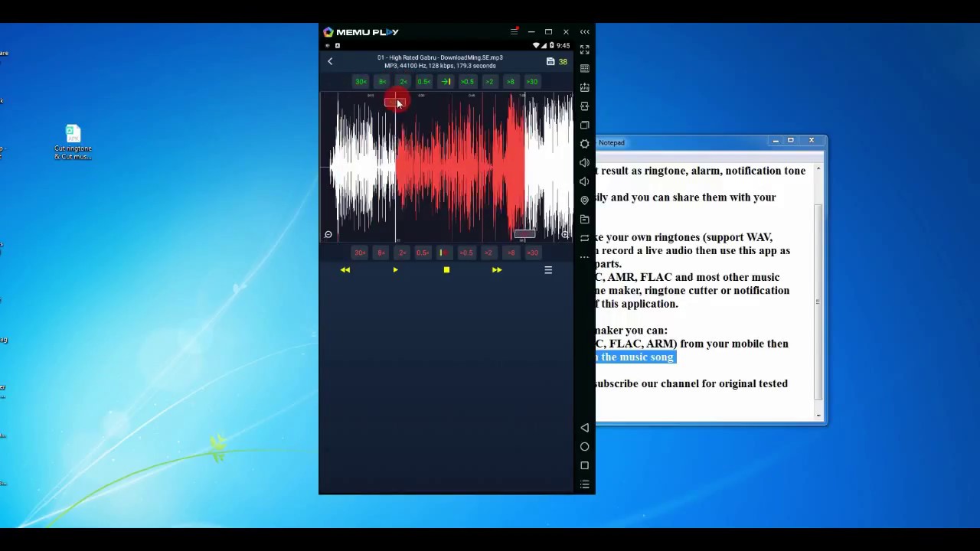Viewport: 980px width, 551px height.
Task: Click highlighted 'the music song' text in Notepad
Action: [x=637, y=357]
